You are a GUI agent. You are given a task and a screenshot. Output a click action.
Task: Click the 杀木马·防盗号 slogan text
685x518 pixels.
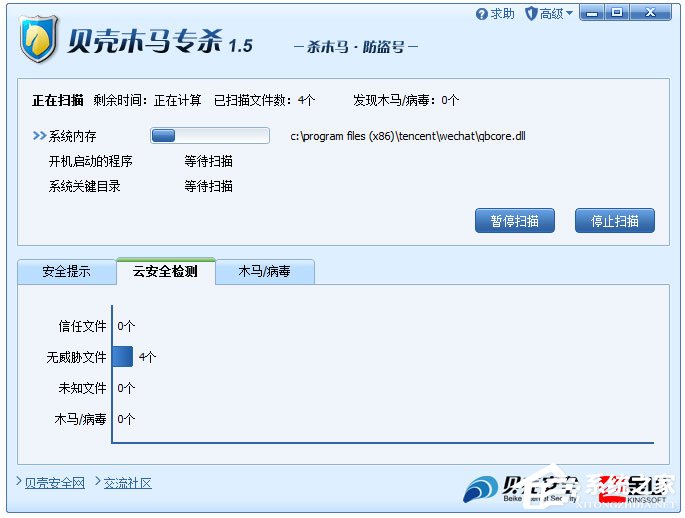tap(356, 47)
